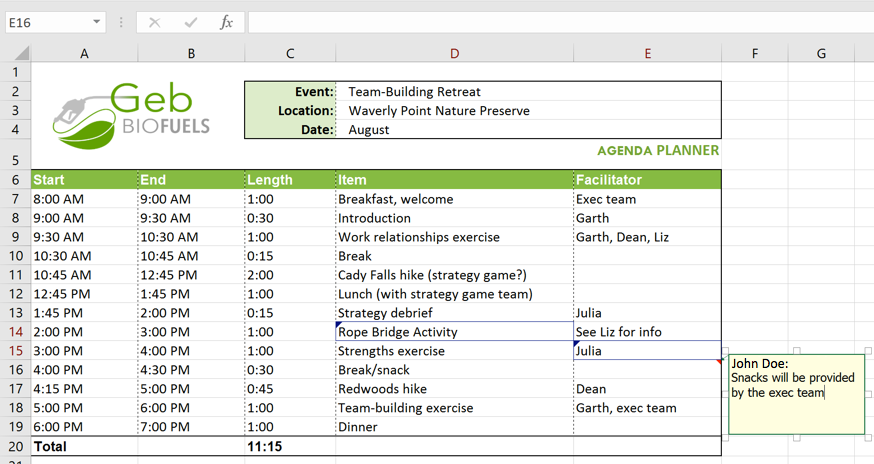
Task: Select the green Facilitator header cell
Action: click(647, 180)
